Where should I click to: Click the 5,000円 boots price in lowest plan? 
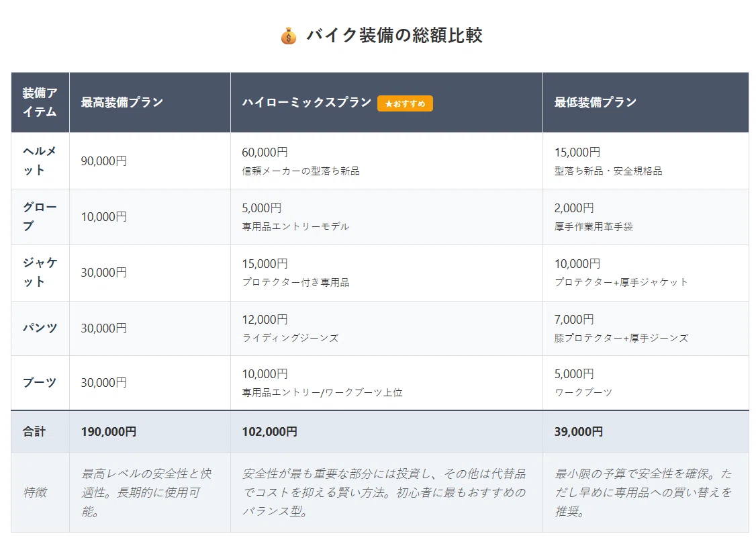574,373
